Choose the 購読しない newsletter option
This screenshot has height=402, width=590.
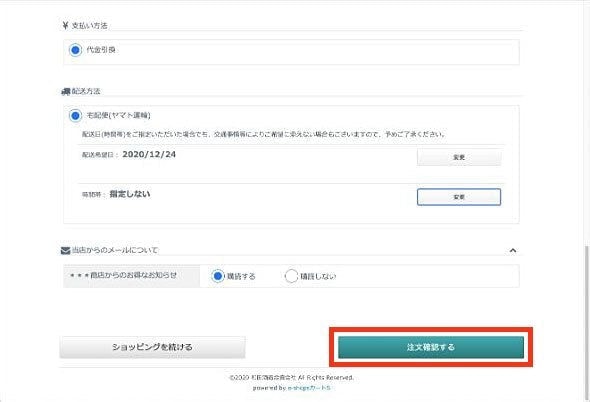pyautogui.click(x=291, y=276)
